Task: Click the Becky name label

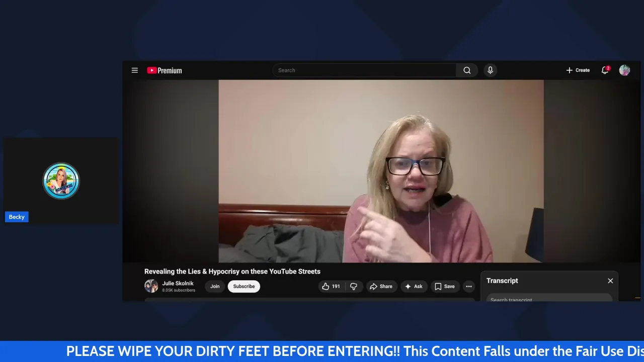Action: tap(17, 217)
